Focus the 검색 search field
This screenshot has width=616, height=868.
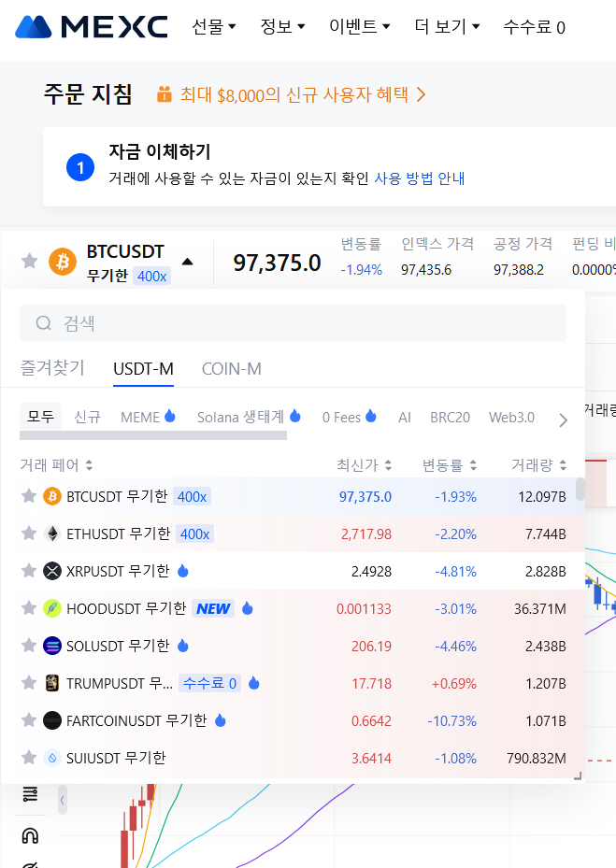click(293, 323)
